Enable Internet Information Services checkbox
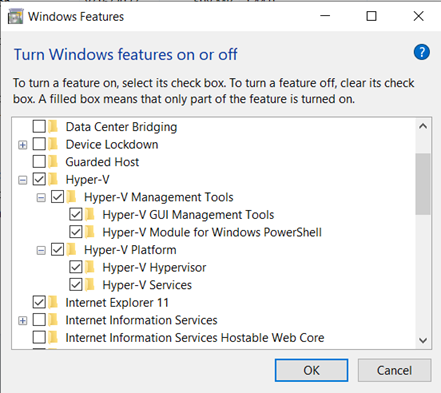The height and width of the screenshot is (393, 441). click(39, 320)
